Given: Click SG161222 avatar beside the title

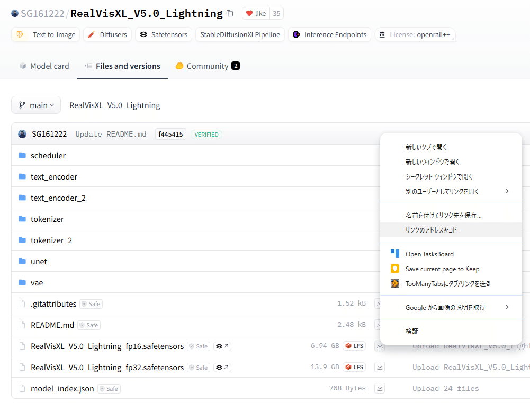Looking at the screenshot, I should (15, 13).
